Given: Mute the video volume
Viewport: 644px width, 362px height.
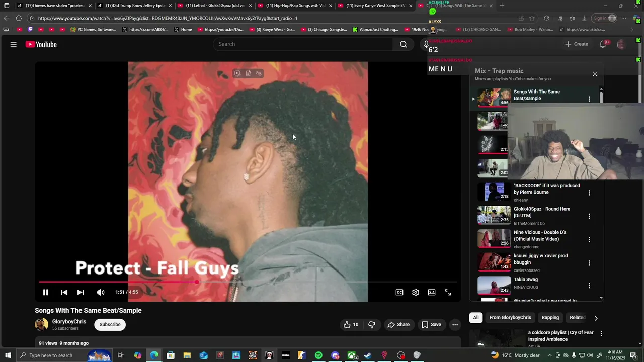Looking at the screenshot, I should click(101, 292).
